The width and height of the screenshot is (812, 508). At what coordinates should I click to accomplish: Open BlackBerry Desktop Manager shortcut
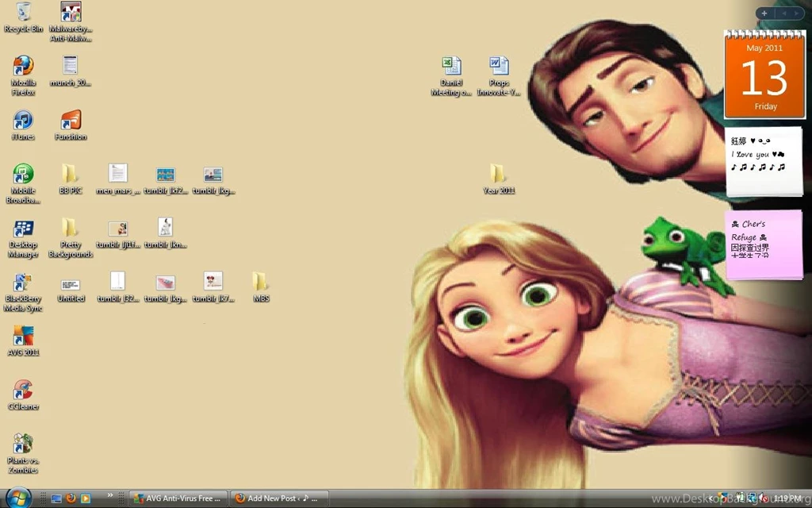pos(23,238)
